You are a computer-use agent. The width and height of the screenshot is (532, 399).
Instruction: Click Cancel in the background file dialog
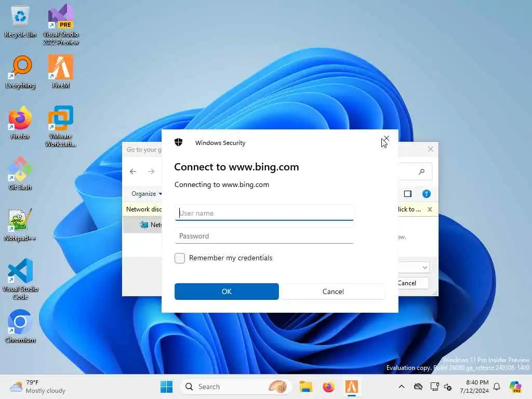(x=413, y=283)
